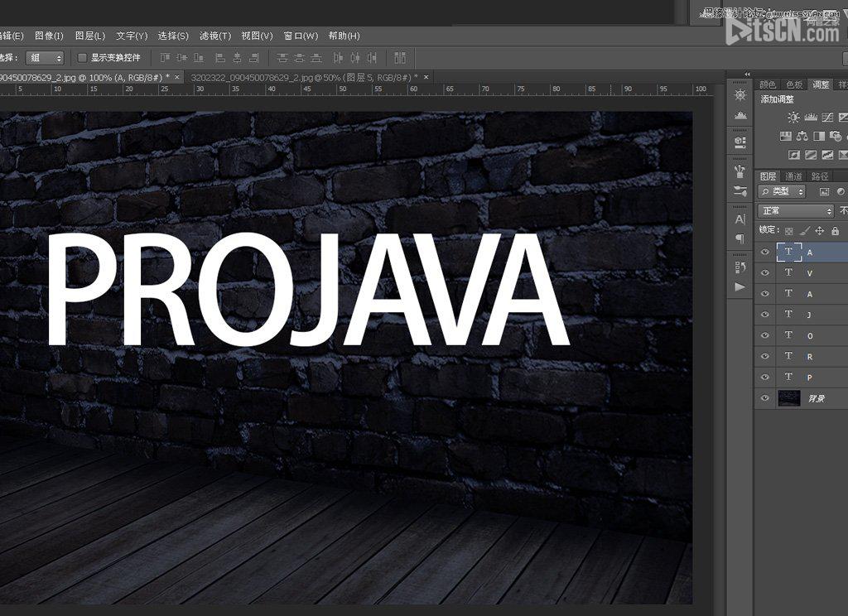Toggle lock all padlock icon
Screen dimensions: 848x616
(836, 231)
